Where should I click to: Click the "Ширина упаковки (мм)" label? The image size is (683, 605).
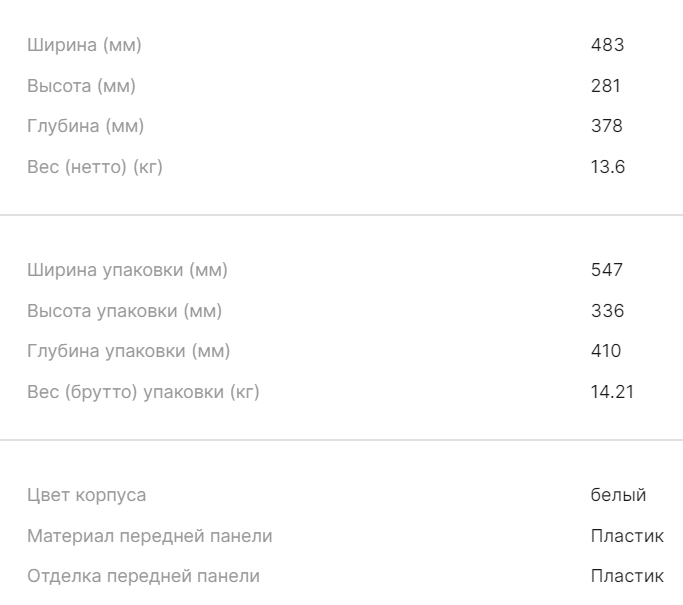click(127, 270)
